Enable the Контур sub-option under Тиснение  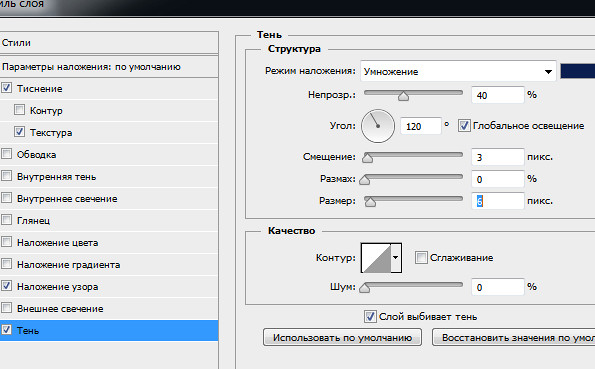(19, 110)
